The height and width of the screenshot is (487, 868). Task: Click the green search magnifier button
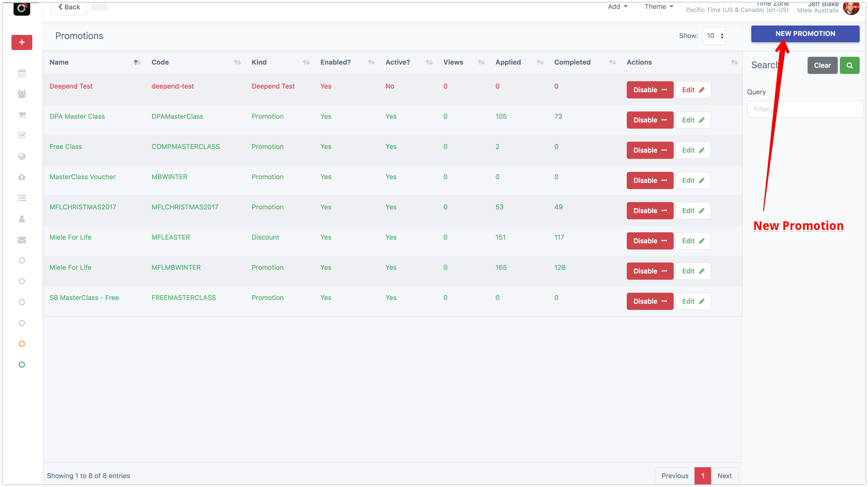point(850,65)
